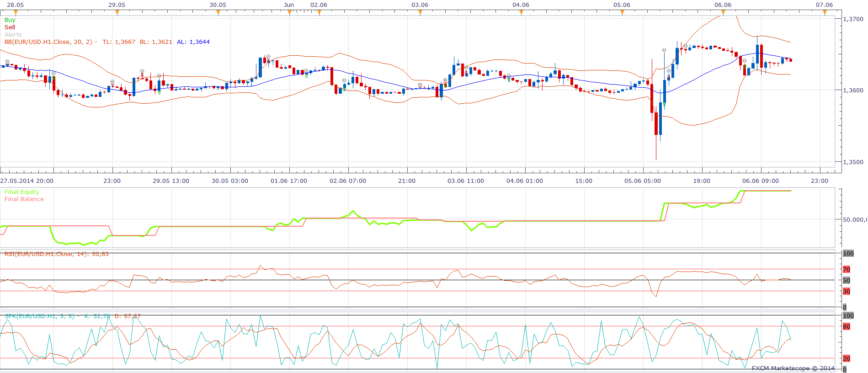Click the 06.06 date marker
Viewport: 868px width, 373px height.
723,13
